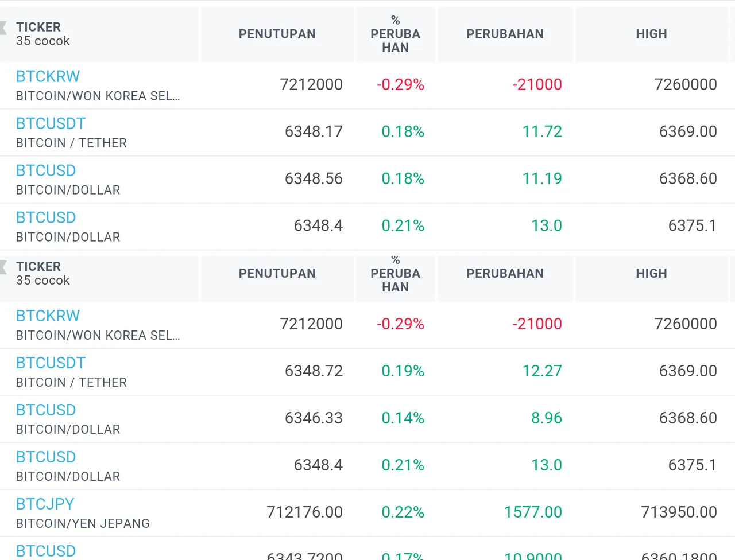
Task: Sort by PERUBAHAN header in lower table
Action: click(x=505, y=273)
